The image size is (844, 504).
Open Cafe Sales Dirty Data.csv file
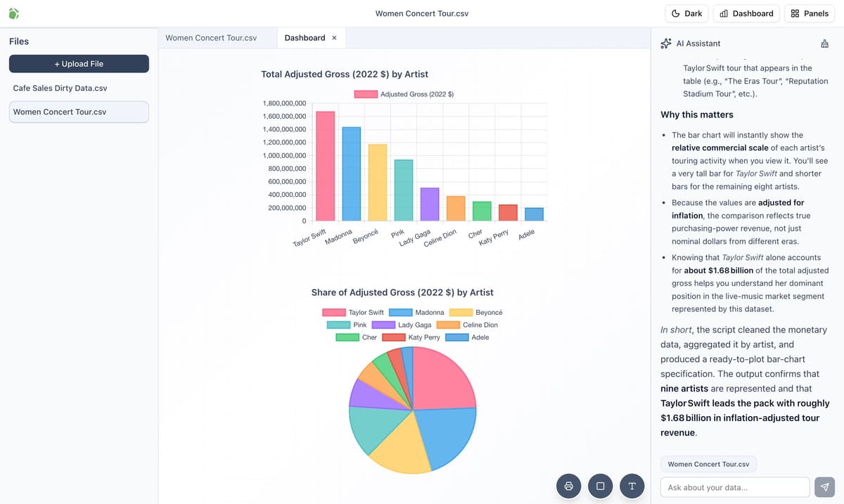click(60, 89)
